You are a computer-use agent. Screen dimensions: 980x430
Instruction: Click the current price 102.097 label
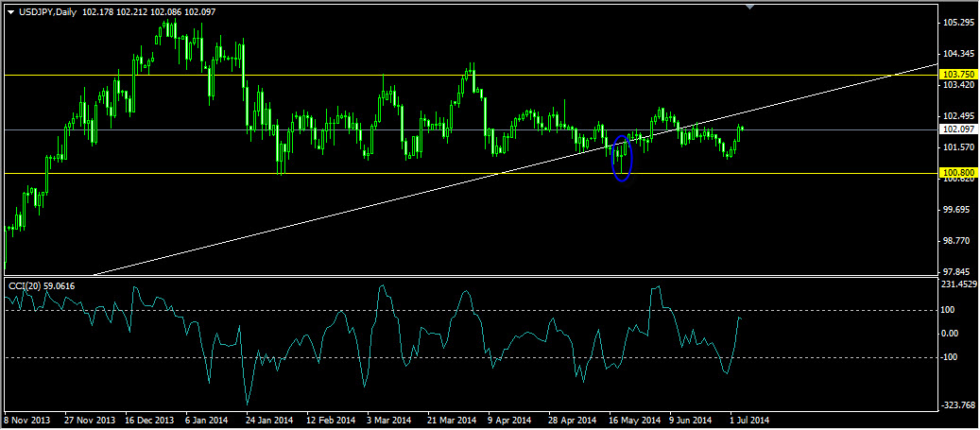coord(958,129)
